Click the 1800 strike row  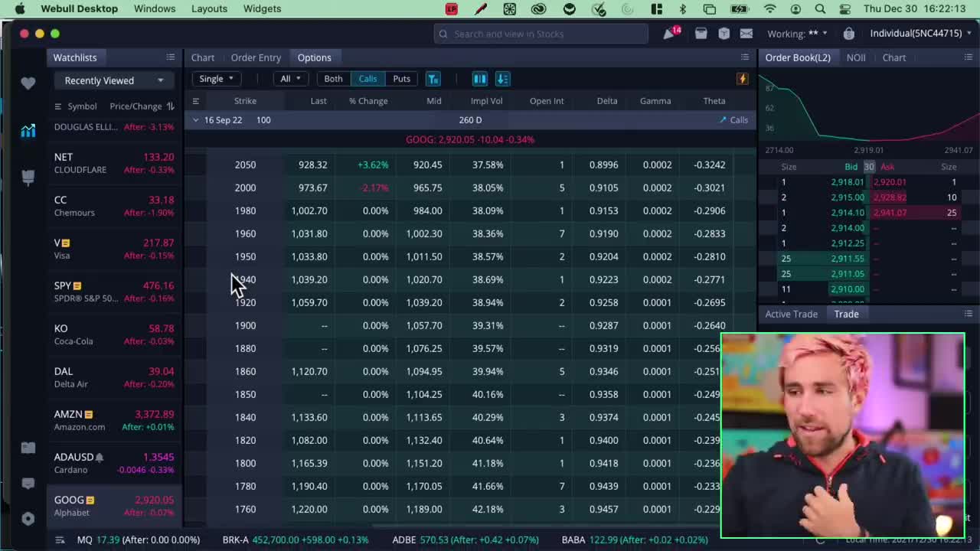click(470, 463)
